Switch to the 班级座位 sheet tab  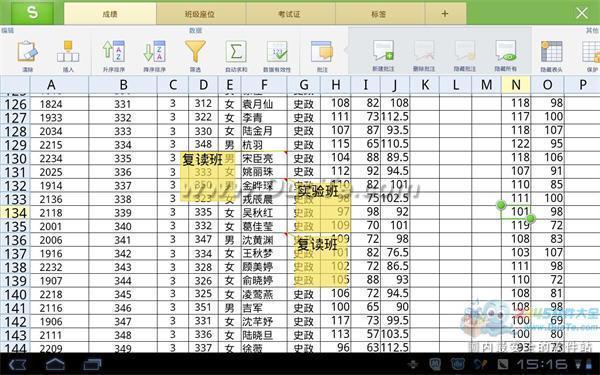pos(200,14)
